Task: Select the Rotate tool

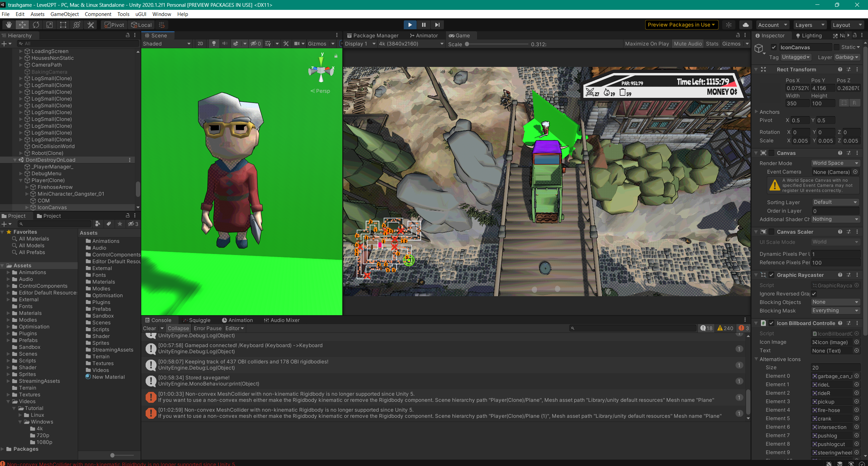Action: 36,25
